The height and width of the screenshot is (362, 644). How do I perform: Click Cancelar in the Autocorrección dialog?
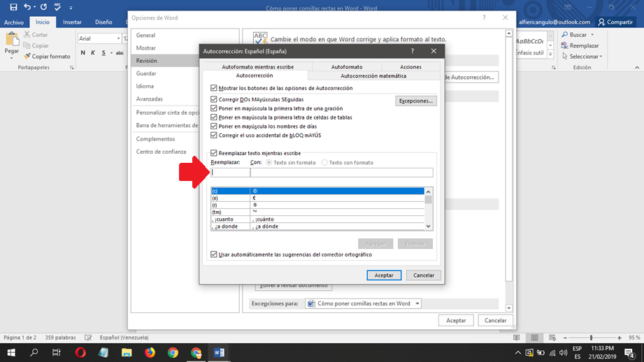424,275
